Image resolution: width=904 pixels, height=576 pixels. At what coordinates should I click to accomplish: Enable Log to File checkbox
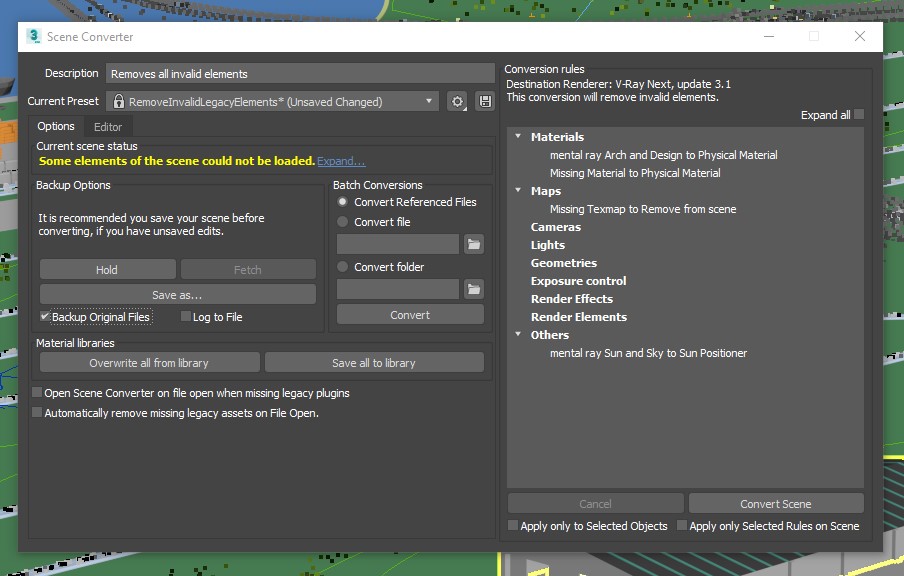tap(186, 316)
